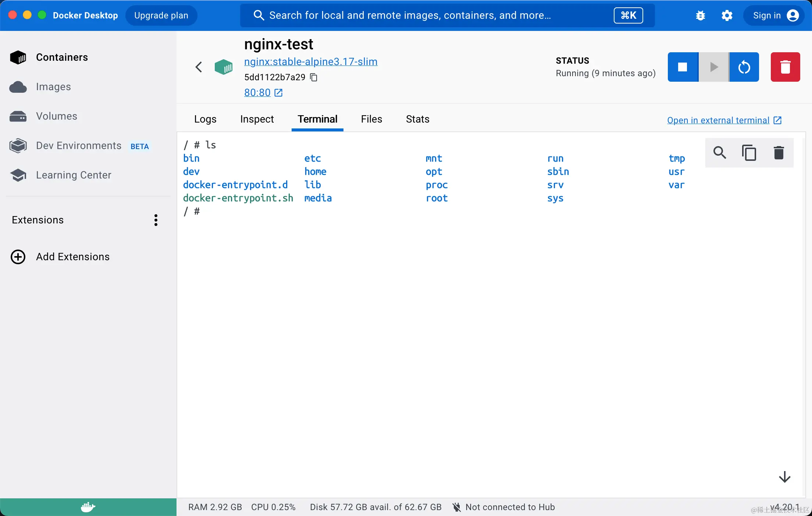
Task: Clear the terminal with the trash icon
Action: tap(779, 153)
